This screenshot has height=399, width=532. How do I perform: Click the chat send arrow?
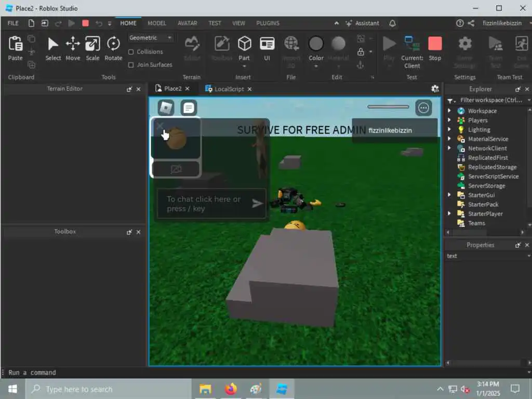(x=257, y=203)
